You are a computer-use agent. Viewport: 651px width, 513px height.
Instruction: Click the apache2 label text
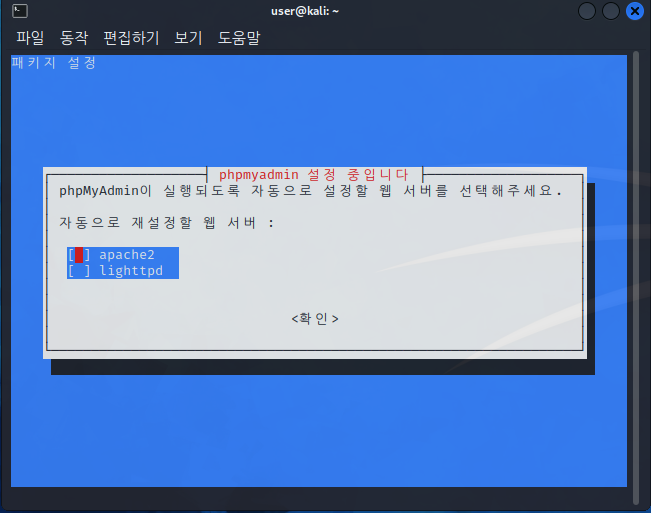click(127, 254)
